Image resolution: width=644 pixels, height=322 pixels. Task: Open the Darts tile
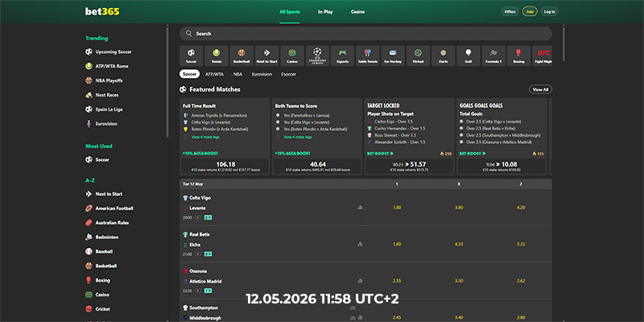pos(444,56)
